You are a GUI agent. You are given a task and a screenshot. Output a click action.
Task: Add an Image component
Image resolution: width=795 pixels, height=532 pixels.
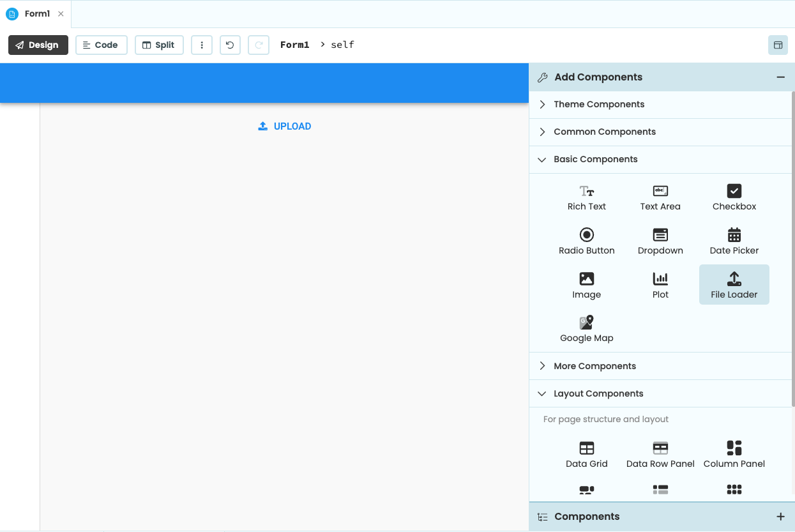pyautogui.click(x=586, y=284)
